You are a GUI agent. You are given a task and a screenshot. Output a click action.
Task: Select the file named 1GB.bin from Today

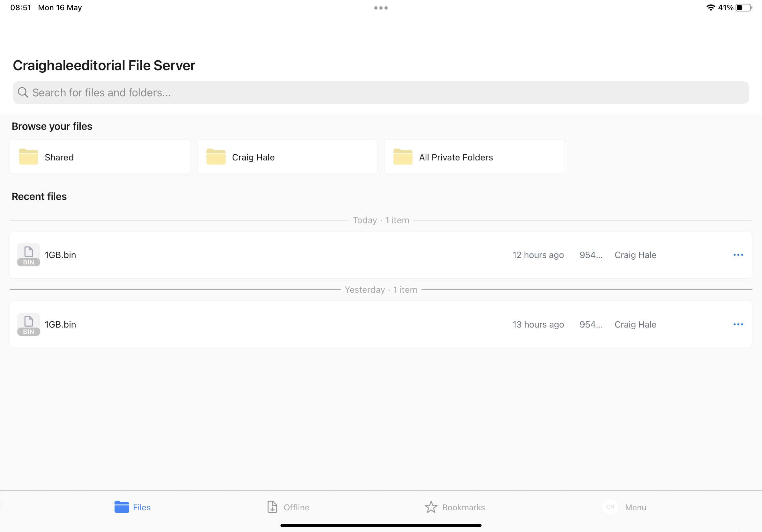pos(60,255)
